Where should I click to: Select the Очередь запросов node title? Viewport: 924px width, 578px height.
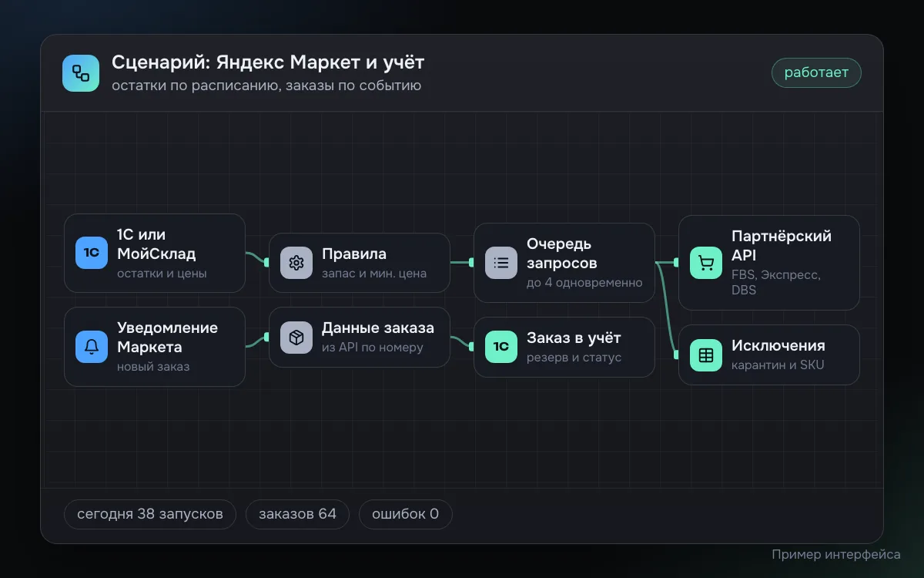[x=562, y=253]
